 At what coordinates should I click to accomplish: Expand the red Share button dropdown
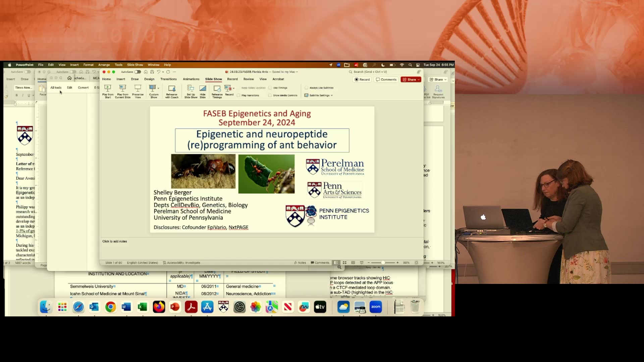(x=419, y=79)
